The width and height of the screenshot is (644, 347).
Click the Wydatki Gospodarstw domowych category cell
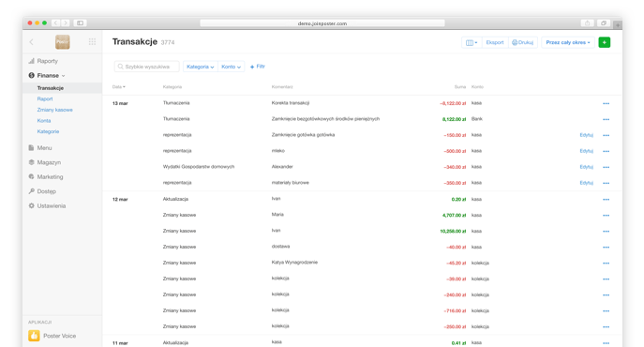pyautogui.click(x=199, y=167)
